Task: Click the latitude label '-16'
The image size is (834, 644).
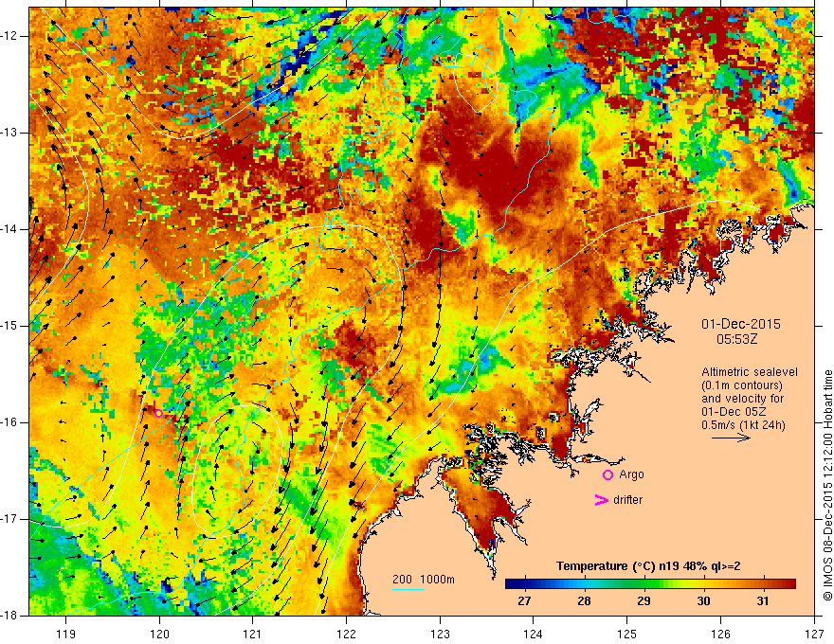Action: (x=10, y=422)
